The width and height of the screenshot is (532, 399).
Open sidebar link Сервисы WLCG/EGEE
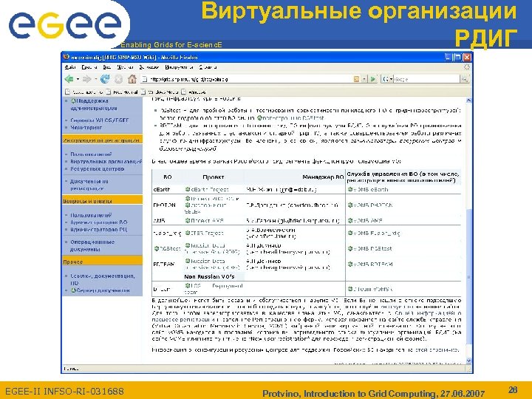[x=100, y=120]
